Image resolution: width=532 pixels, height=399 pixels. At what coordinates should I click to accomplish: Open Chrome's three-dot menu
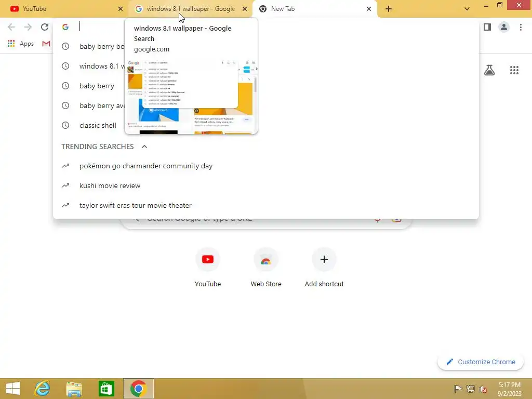pyautogui.click(x=521, y=27)
